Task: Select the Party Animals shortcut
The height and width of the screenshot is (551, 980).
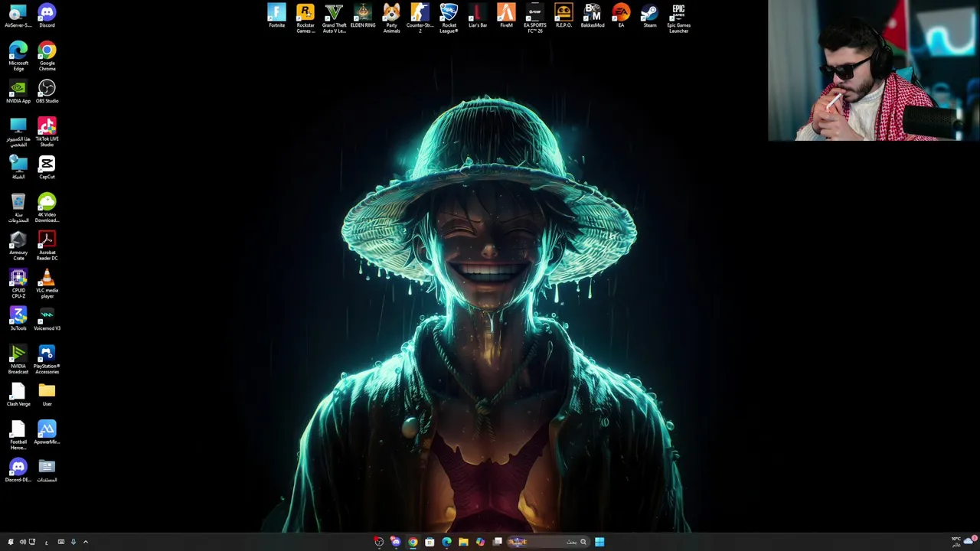Action: click(391, 18)
